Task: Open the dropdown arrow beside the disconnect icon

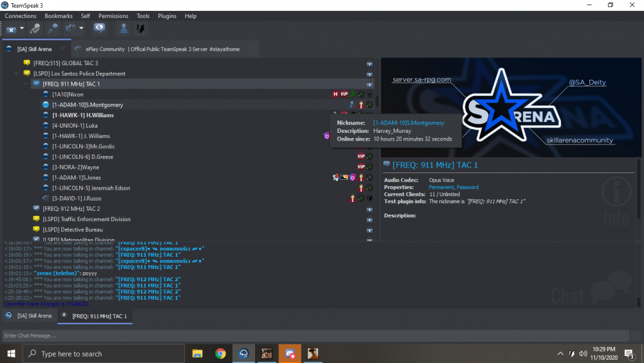Action: coord(22,28)
